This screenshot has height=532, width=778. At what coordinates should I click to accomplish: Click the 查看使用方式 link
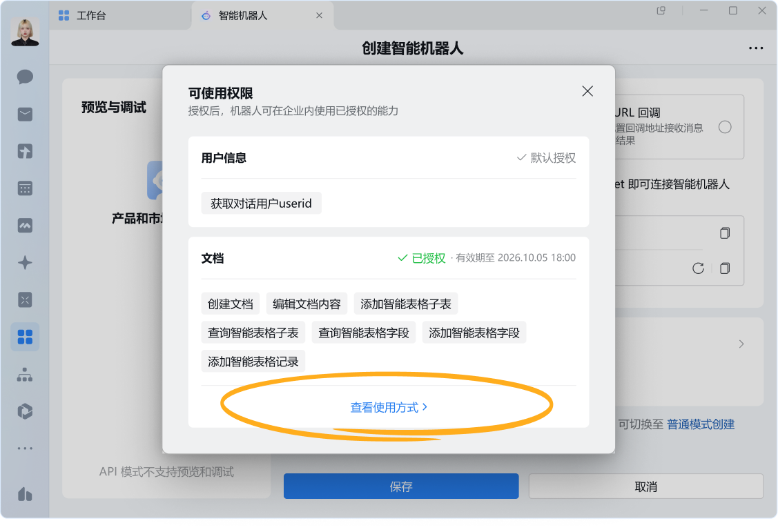(389, 408)
